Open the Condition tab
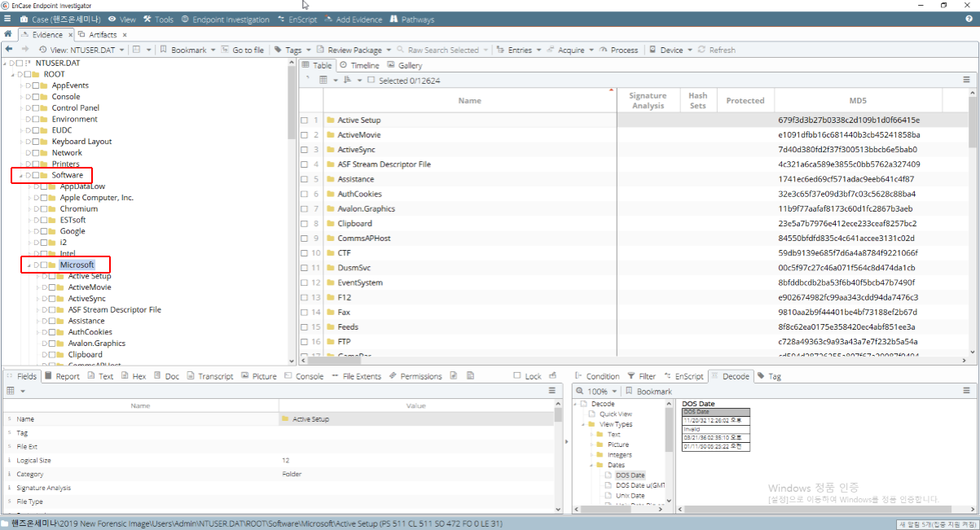The image size is (980, 530). point(597,376)
